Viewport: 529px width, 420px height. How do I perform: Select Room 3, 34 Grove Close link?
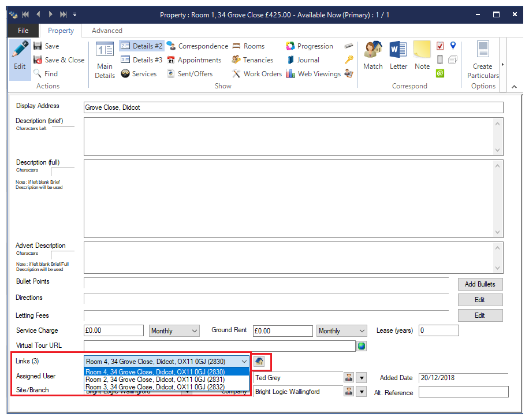(x=155, y=387)
